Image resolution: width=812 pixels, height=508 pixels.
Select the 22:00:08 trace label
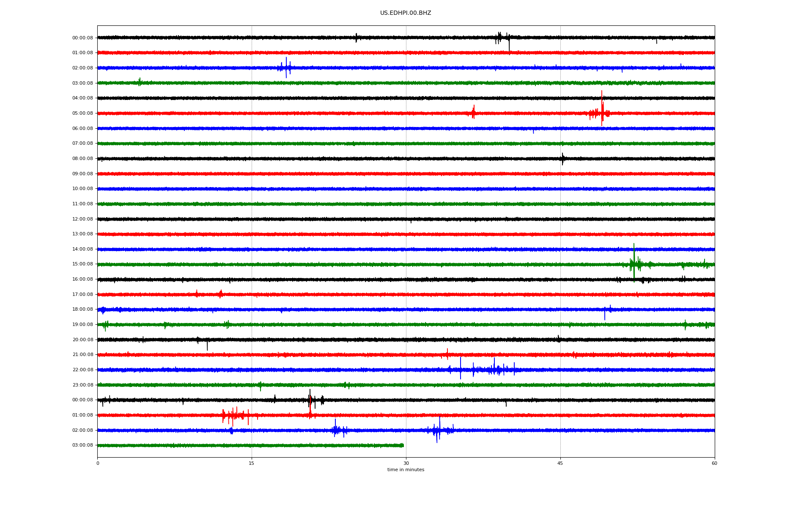[x=82, y=370]
